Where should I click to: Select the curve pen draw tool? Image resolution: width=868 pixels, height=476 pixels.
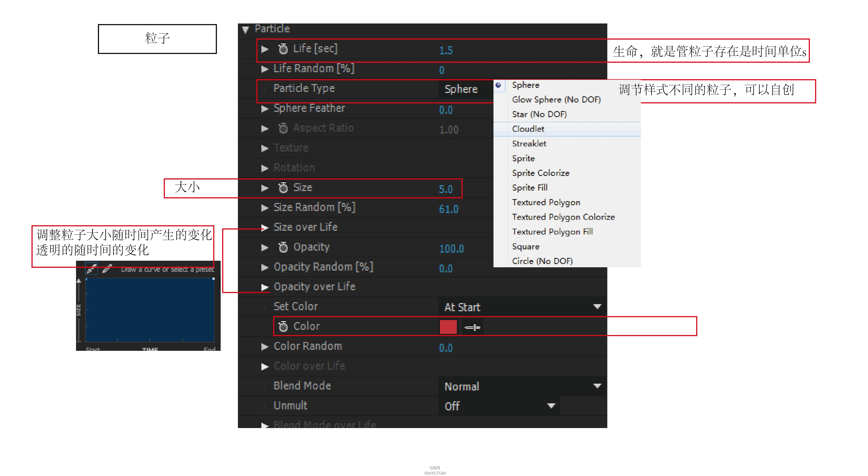point(92,269)
